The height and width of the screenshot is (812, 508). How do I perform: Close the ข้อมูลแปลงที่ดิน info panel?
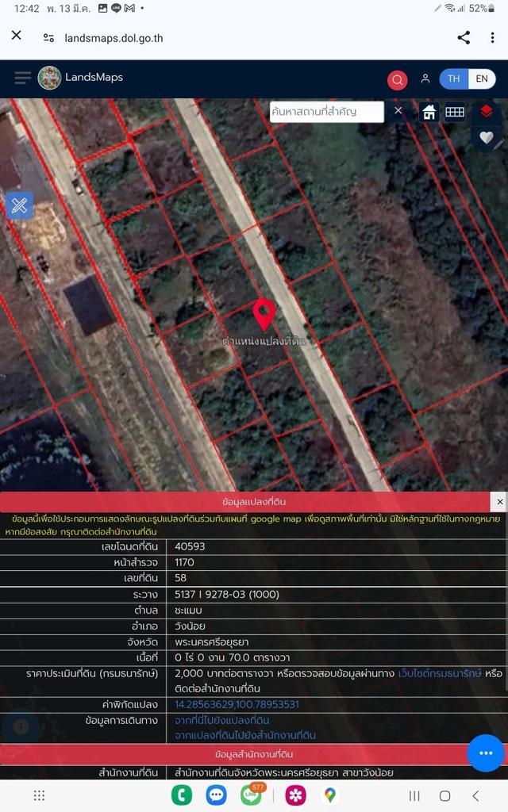point(498,502)
